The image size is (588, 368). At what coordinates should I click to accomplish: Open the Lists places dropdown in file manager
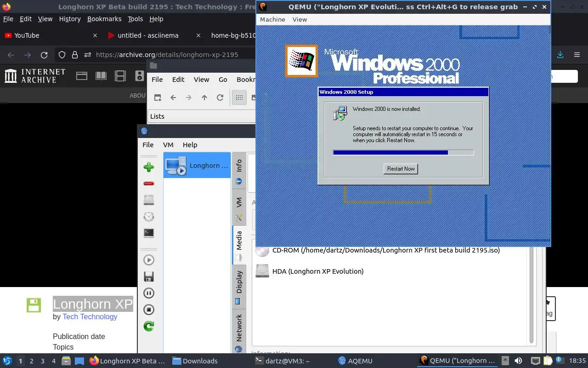[x=201, y=116]
